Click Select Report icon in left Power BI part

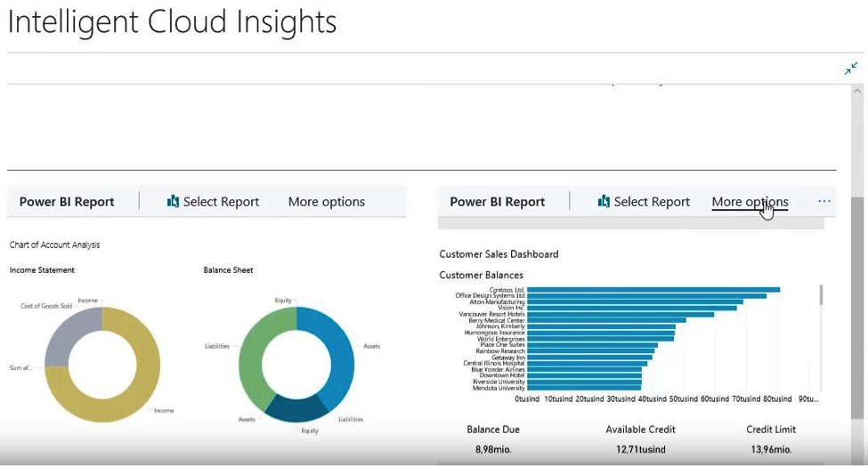point(174,202)
